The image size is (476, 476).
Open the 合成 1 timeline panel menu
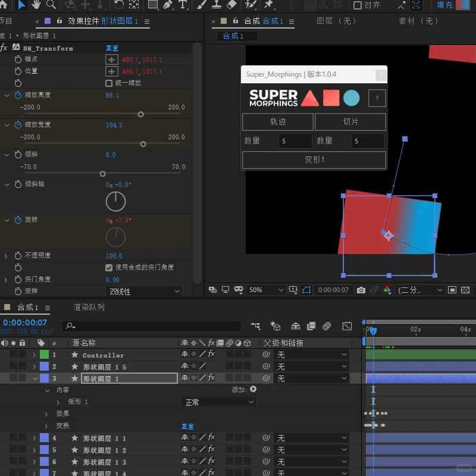coord(48,308)
